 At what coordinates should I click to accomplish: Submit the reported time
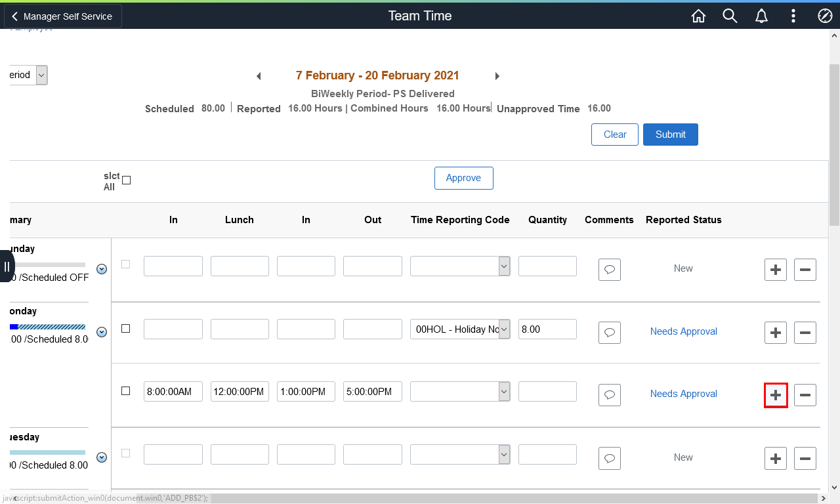click(671, 135)
